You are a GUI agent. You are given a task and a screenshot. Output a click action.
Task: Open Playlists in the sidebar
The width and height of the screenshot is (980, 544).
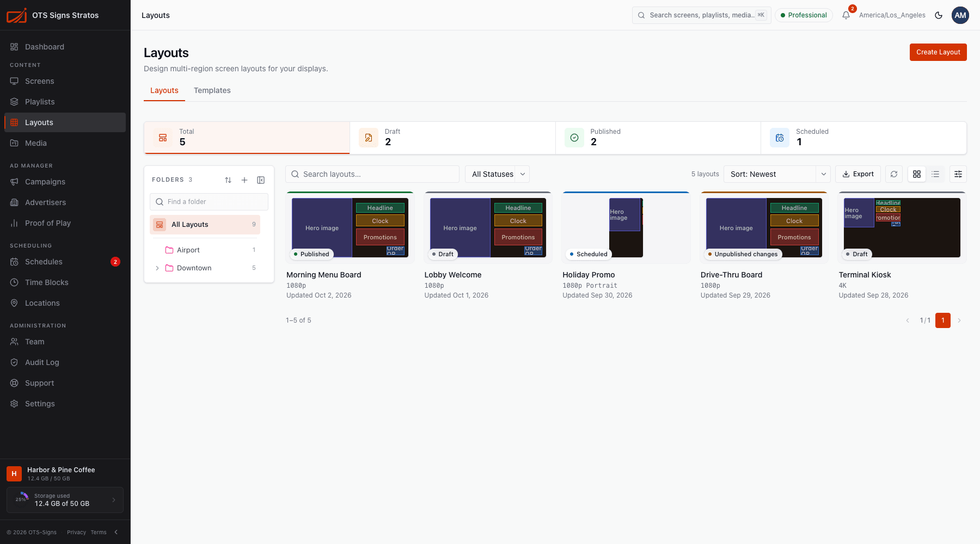65,102
